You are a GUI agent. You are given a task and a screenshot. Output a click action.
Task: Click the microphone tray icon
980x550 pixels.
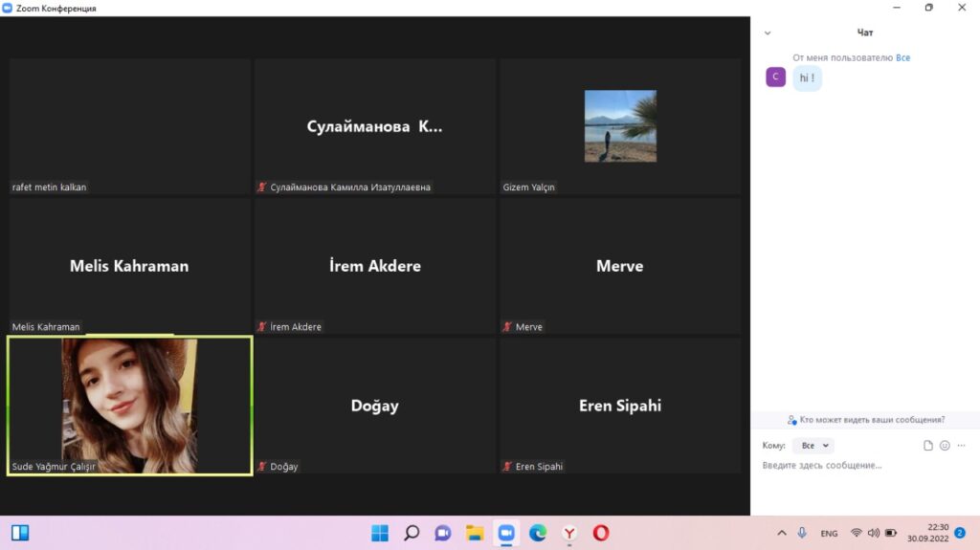click(802, 533)
